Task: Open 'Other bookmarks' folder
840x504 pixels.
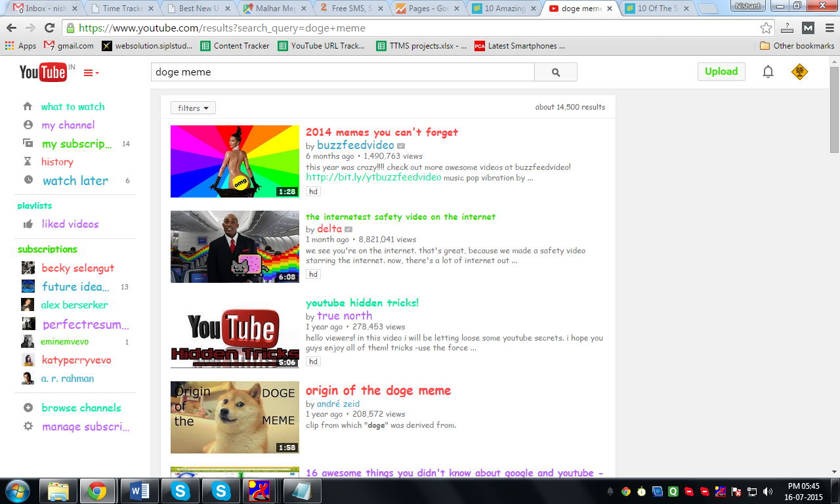Action: click(x=797, y=46)
